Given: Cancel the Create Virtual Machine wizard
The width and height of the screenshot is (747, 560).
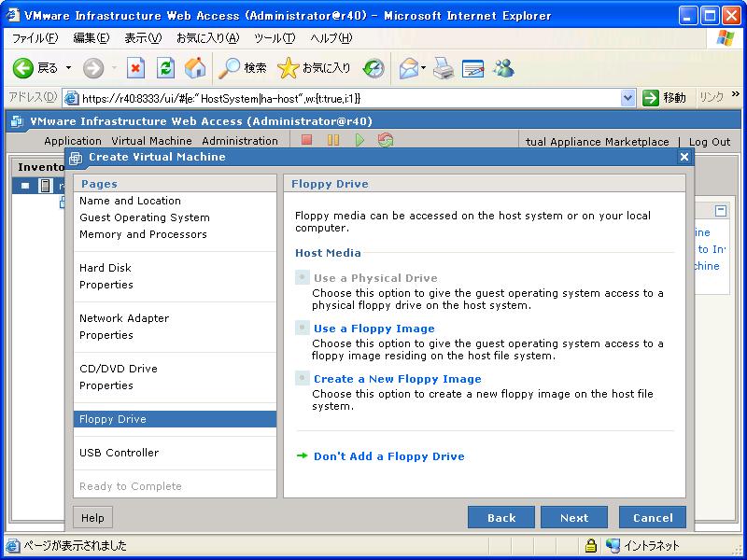Looking at the screenshot, I should 653,518.
